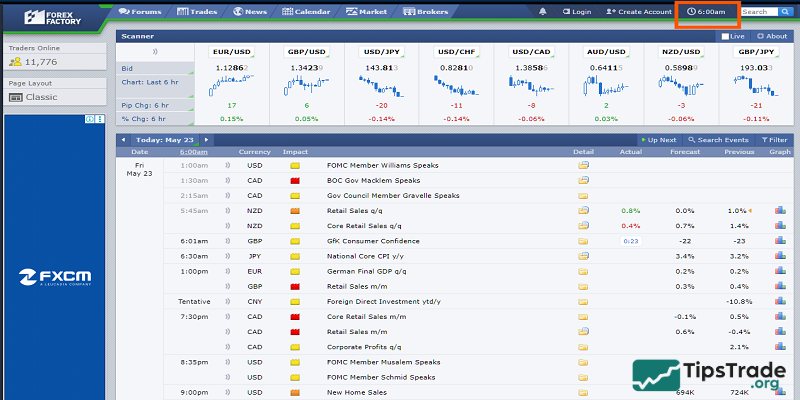This screenshot has height=400, width=800.
Task: Click the red impact icon for BOC Gov Macklem Speaks
Action: pos(295,181)
